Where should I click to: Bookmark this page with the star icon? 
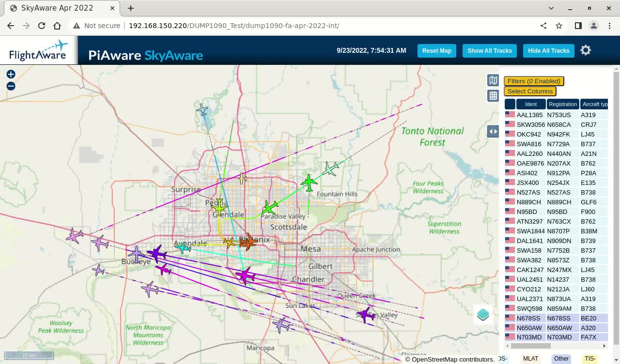click(559, 26)
